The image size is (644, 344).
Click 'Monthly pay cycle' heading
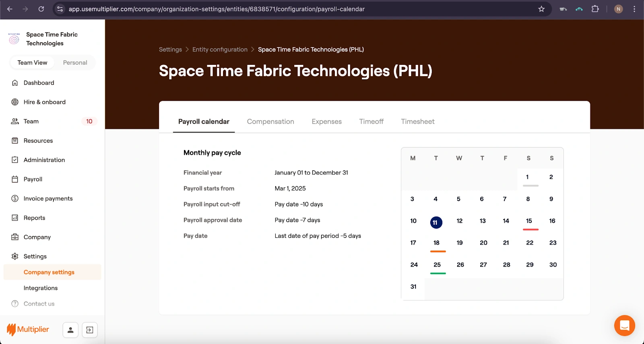pyautogui.click(x=212, y=153)
